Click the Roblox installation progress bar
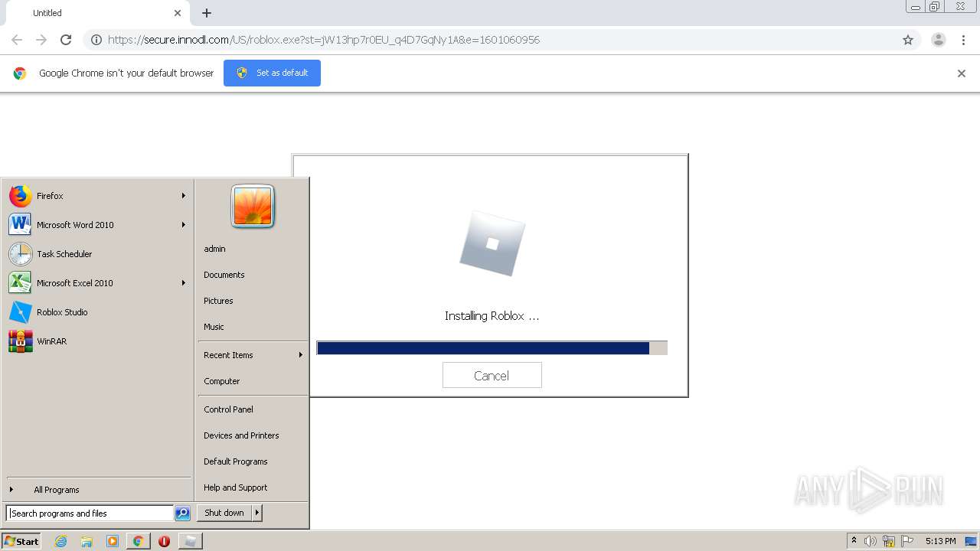This screenshot has height=551, width=980. [492, 348]
